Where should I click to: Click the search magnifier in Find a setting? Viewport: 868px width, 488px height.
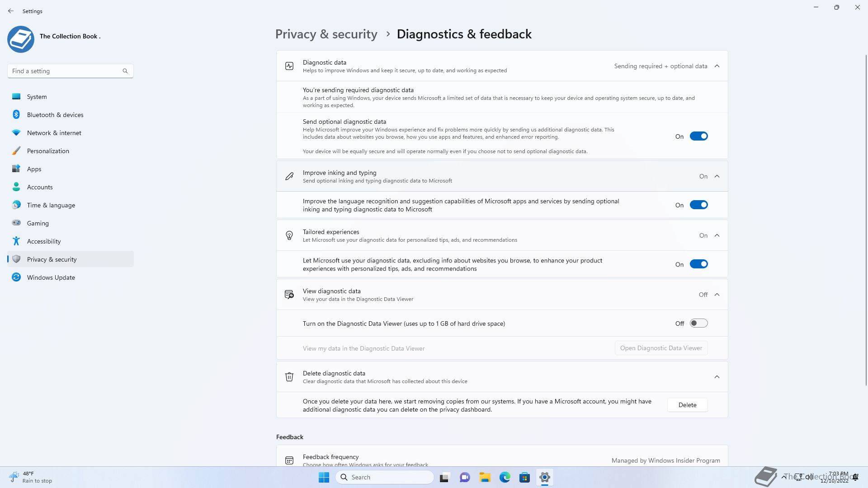tap(125, 71)
